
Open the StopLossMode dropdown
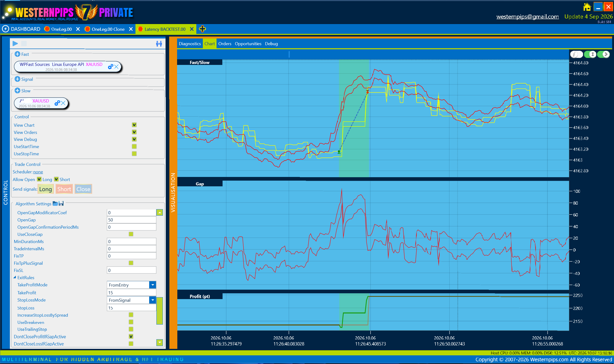pyautogui.click(x=153, y=300)
